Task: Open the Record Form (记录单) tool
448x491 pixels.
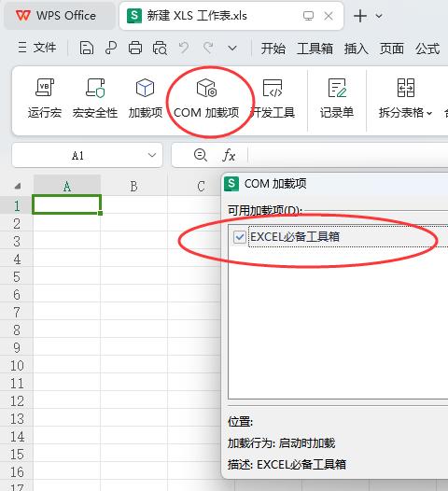Action: point(337,98)
